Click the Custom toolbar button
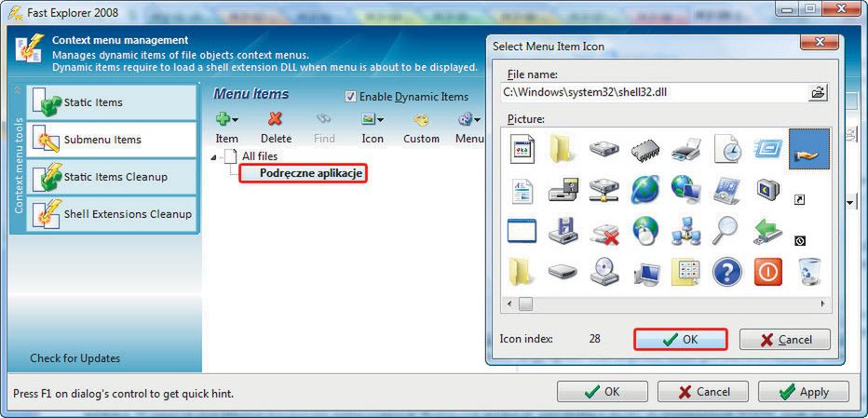This screenshot has width=868, height=418. (421, 128)
